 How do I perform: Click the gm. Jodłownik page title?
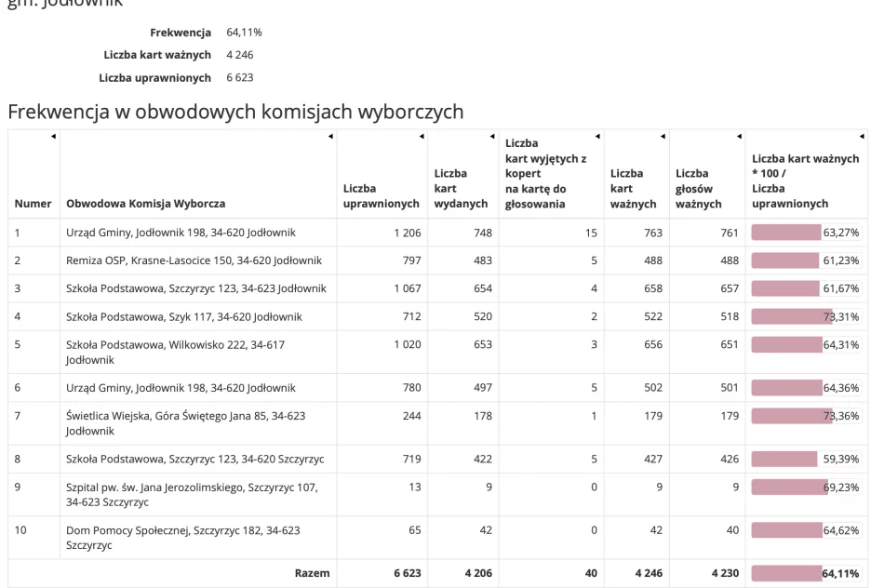point(65,5)
